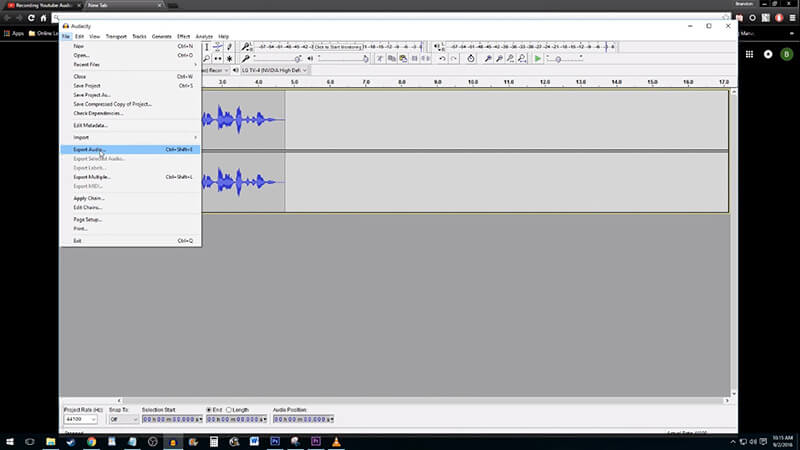Expand the Recent Files submenu
The image size is (800, 450).
tap(130, 65)
